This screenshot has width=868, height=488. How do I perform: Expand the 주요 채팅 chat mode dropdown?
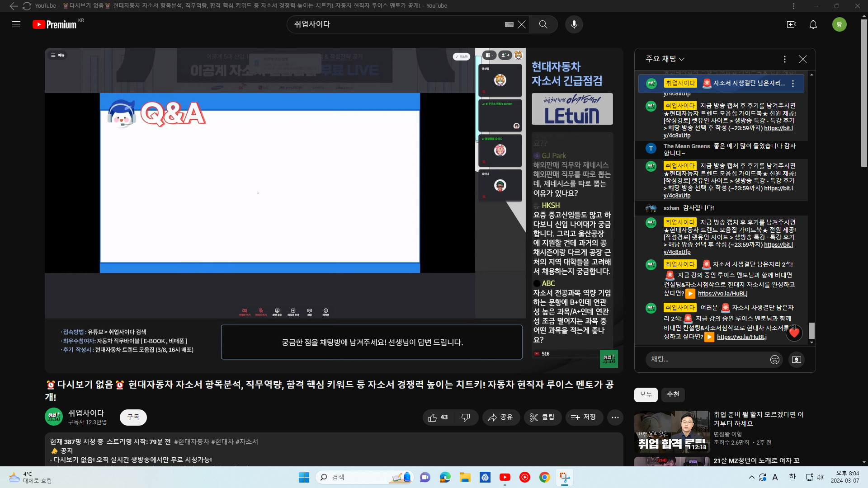click(665, 59)
